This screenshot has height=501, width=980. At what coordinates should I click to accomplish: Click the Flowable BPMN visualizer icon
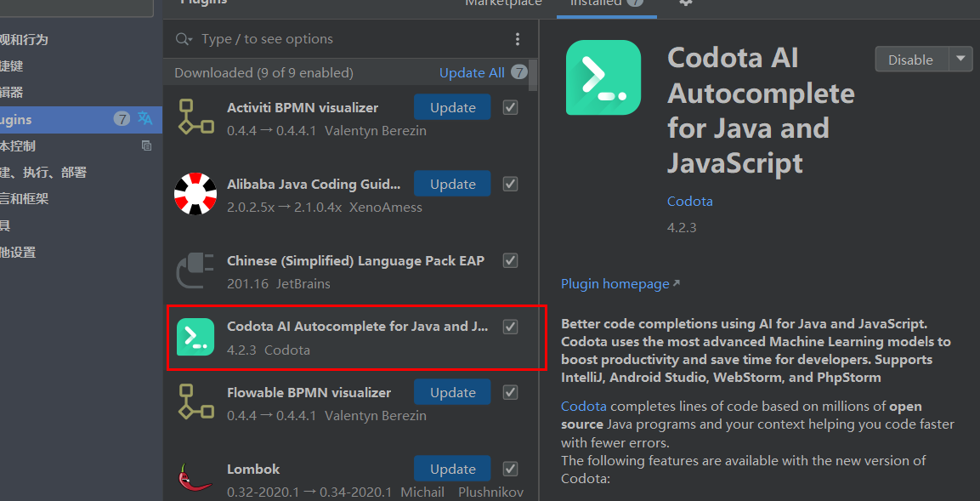195,401
